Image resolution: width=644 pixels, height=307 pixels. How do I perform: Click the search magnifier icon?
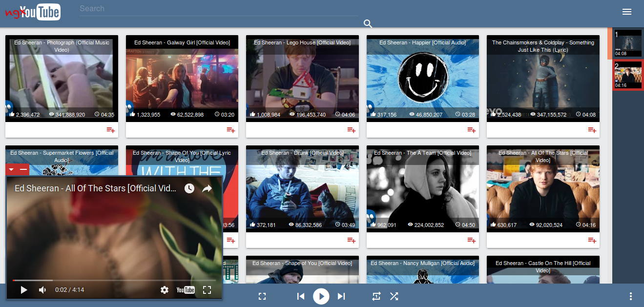(368, 23)
